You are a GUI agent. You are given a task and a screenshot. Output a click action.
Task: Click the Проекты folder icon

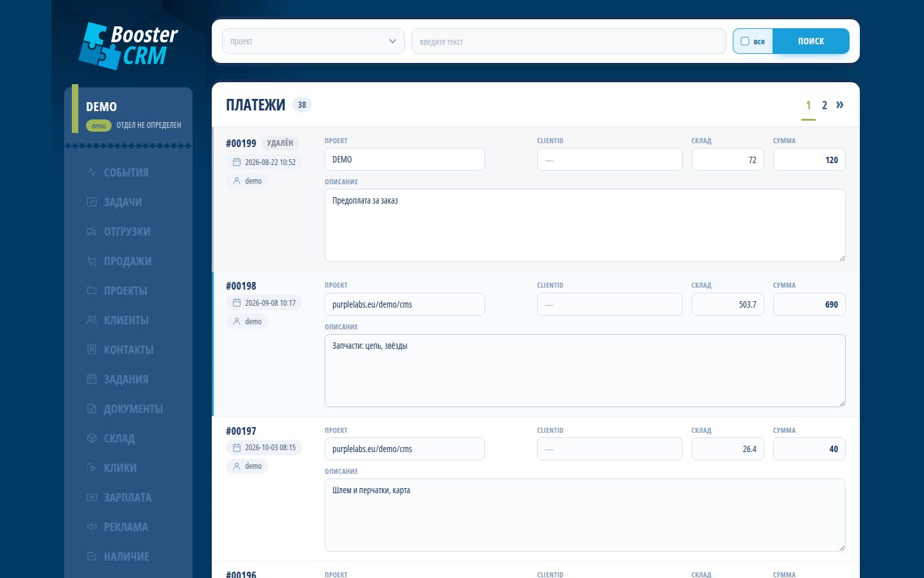click(92, 290)
